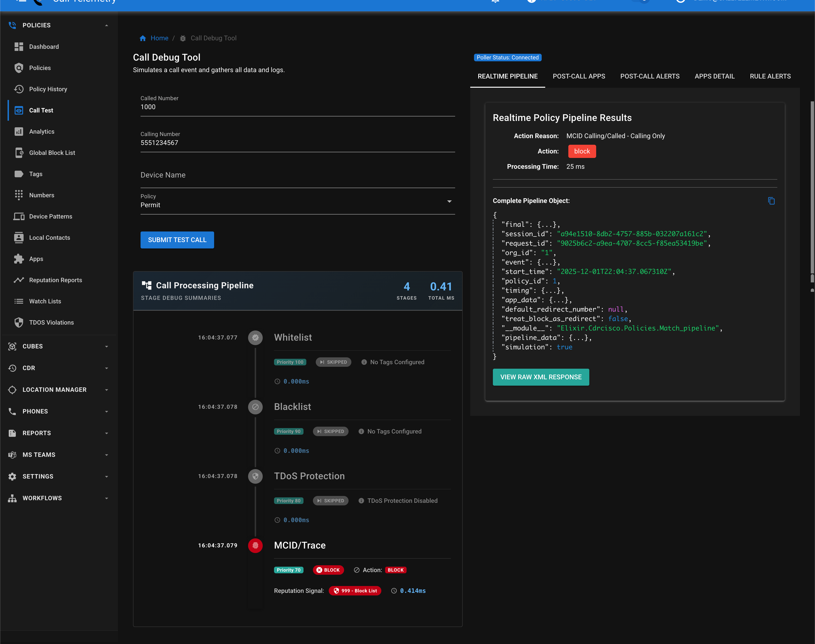Expand the PHONES sidebar section
The image size is (815, 644).
pyautogui.click(x=58, y=411)
